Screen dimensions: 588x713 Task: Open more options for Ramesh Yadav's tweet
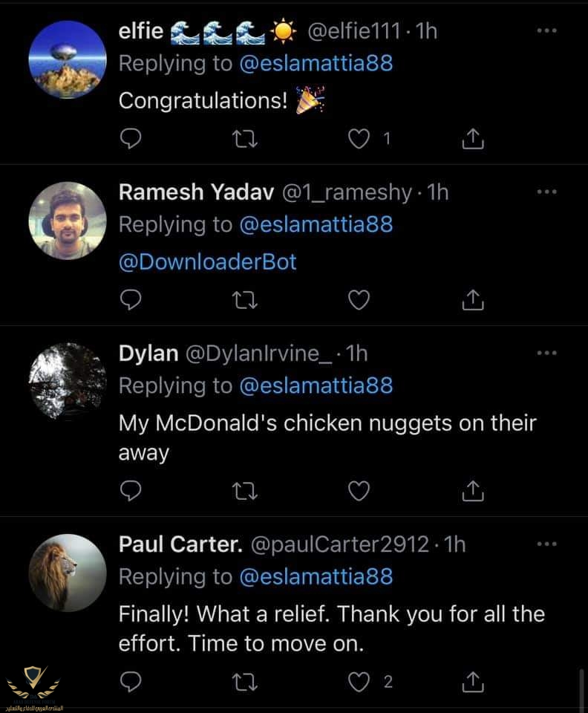pos(546,192)
